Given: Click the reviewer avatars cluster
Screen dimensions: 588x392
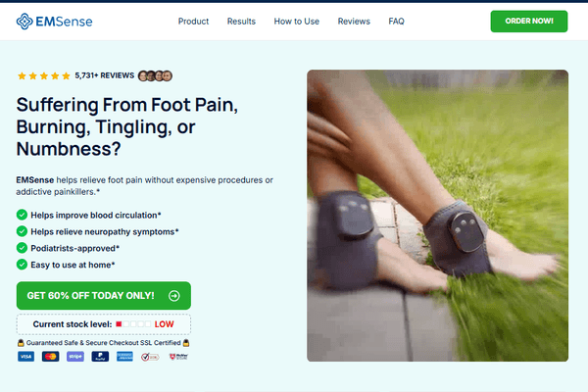Looking at the screenshot, I should click(x=155, y=75).
